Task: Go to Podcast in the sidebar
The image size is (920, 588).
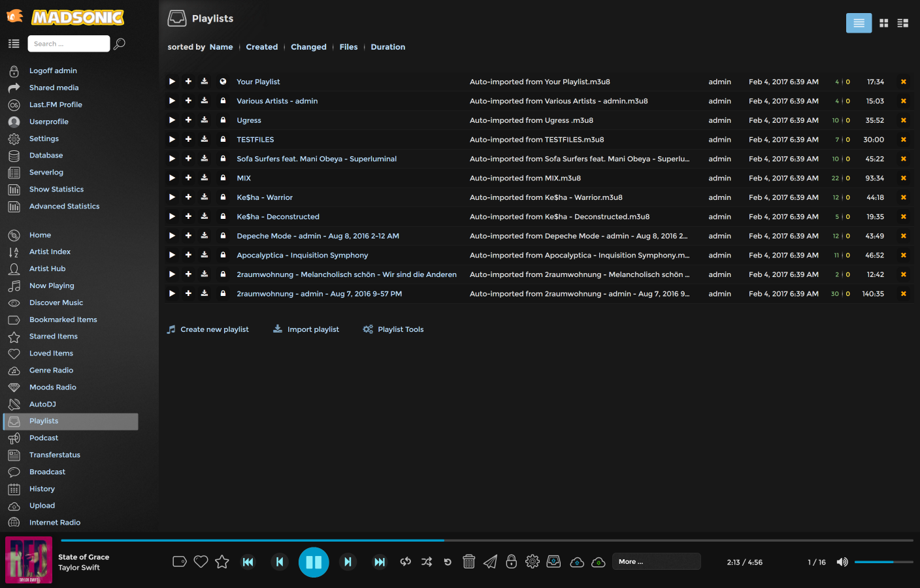Action: pyautogui.click(x=44, y=438)
